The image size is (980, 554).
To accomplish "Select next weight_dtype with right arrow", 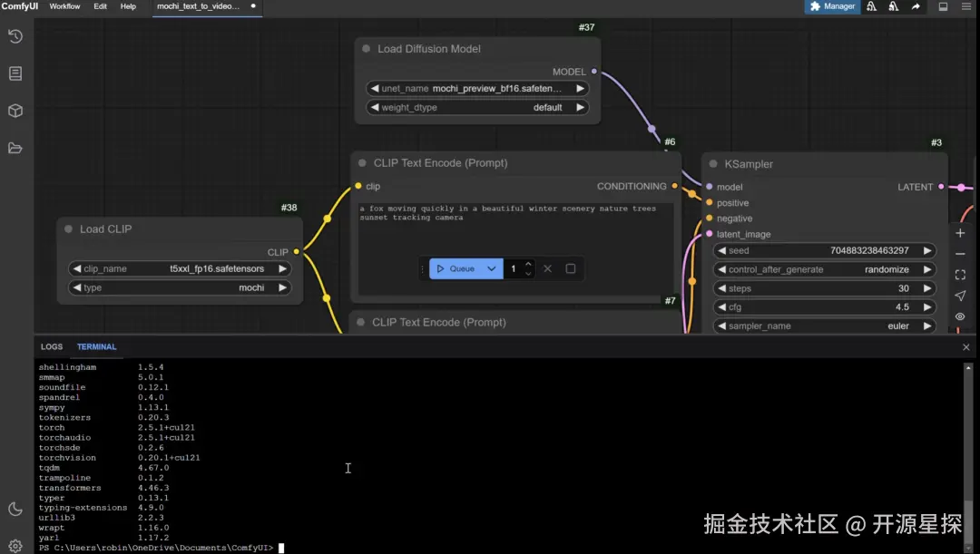I will (x=580, y=107).
